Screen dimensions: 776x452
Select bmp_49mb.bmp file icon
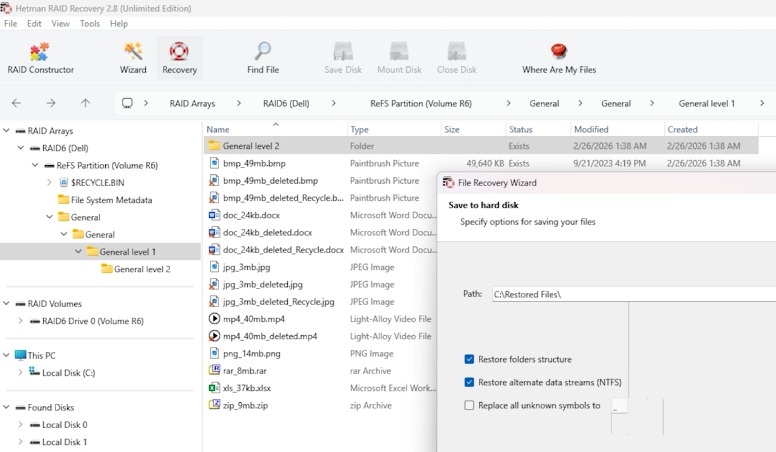[214, 163]
